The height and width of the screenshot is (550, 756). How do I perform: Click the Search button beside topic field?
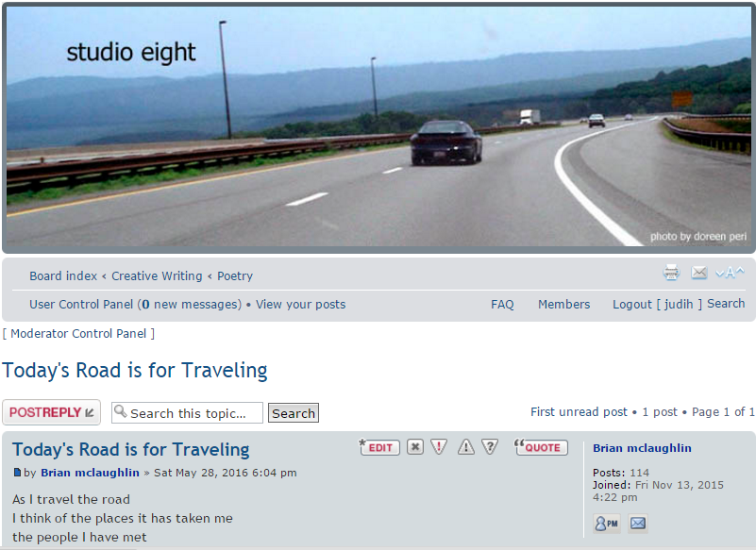(294, 413)
